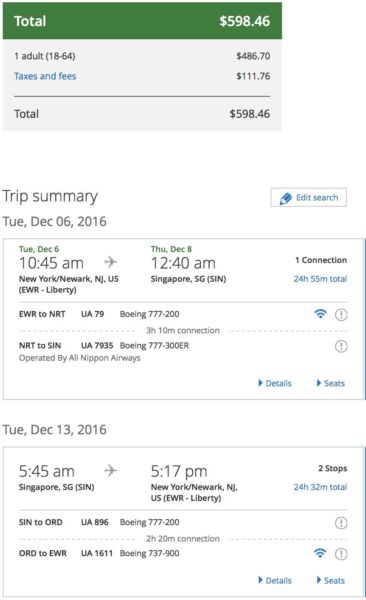Click the outbound flight airplane icon
This screenshot has height=600, width=366.
click(x=111, y=262)
